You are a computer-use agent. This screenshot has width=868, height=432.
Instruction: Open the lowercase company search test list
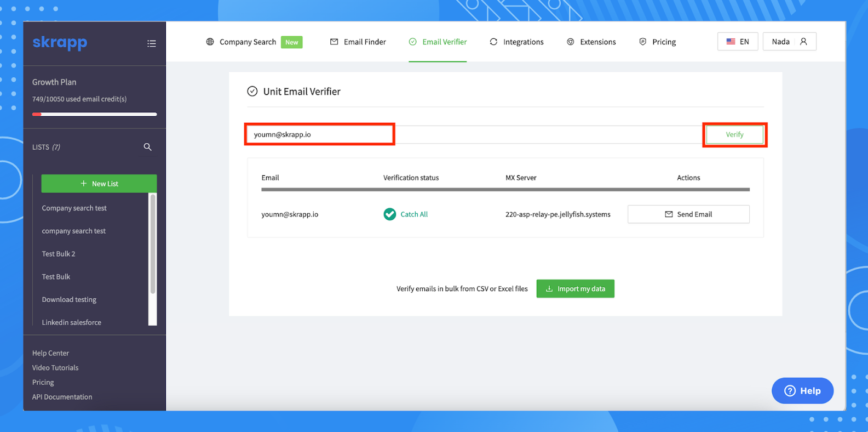coord(74,231)
